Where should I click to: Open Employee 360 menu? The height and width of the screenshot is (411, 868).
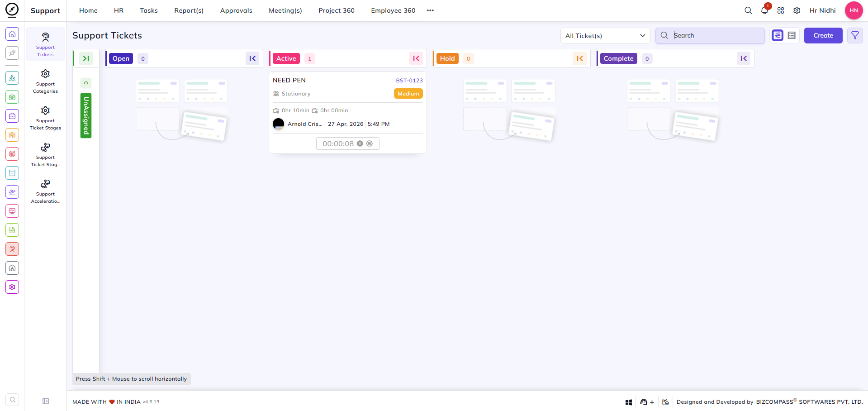tap(393, 10)
